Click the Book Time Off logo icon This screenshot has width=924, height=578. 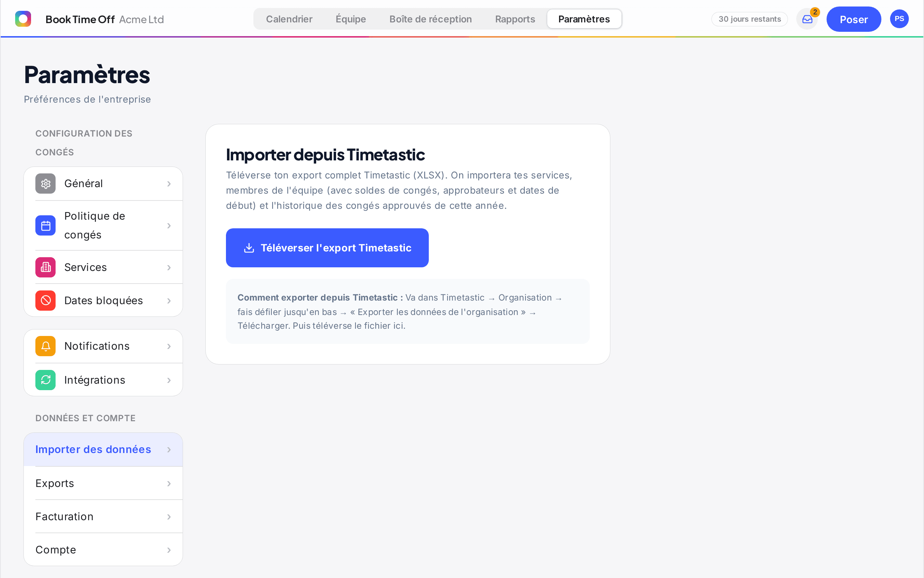[x=23, y=19]
